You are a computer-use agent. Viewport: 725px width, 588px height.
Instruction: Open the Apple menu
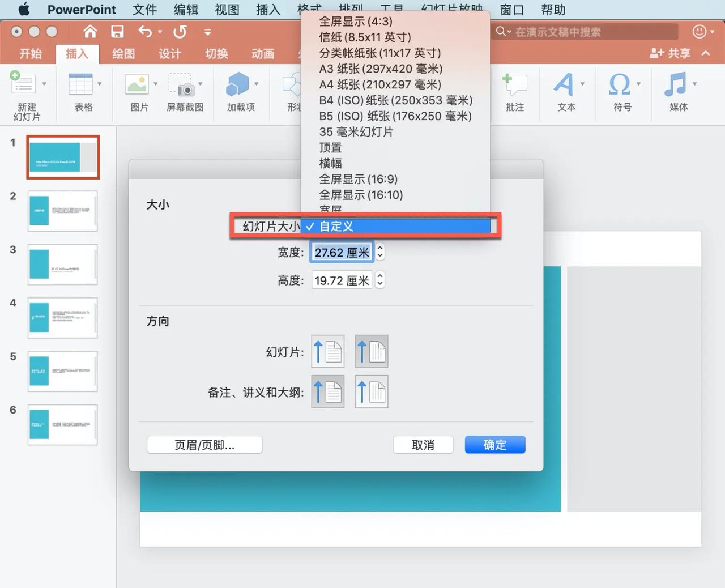click(23, 10)
